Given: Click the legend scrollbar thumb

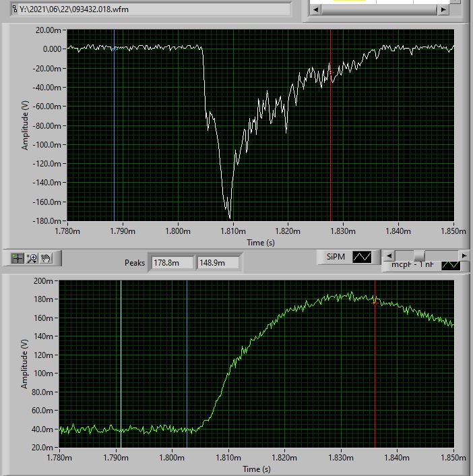Looking at the screenshot, I should click(419, 256).
